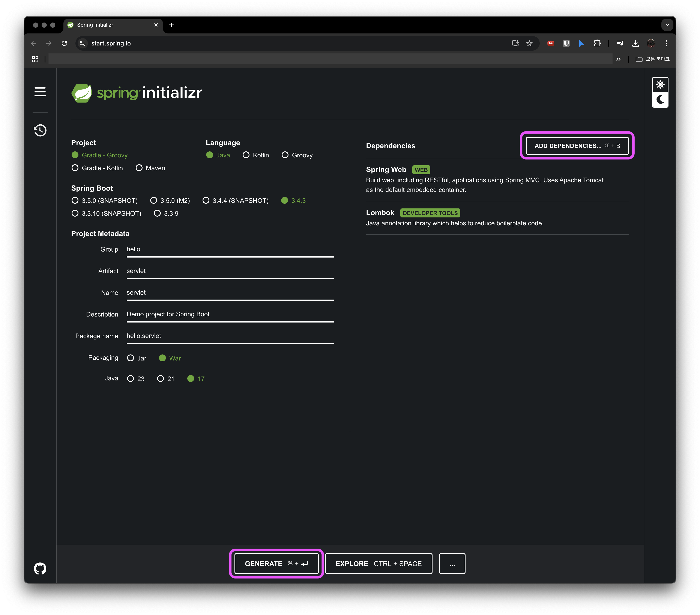Open a new browser tab
Screen dimensions: 700x615
[x=172, y=25]
